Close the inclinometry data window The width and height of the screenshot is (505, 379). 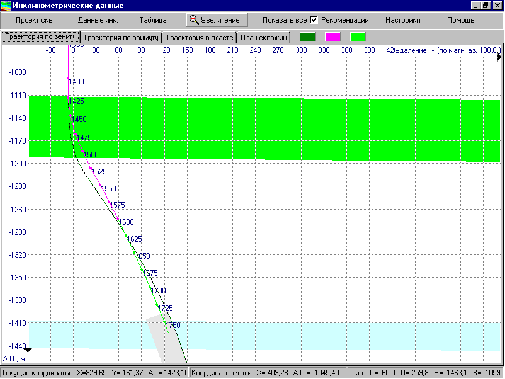498,5
